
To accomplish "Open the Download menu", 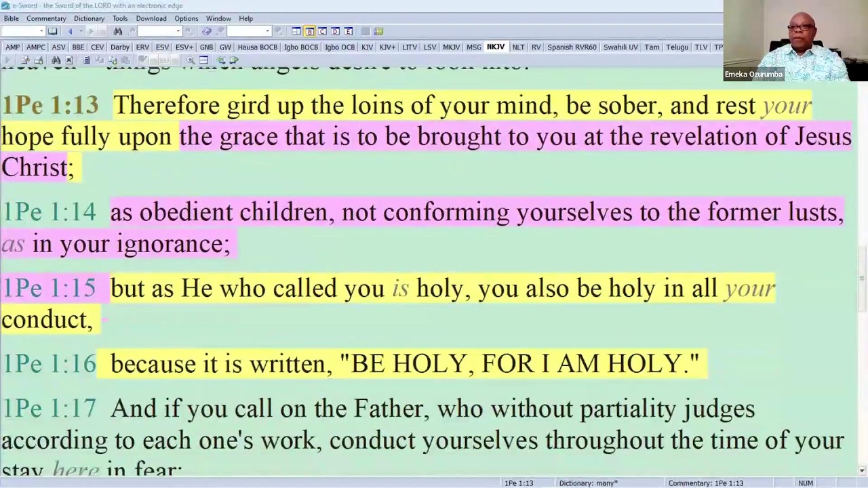I will coord(151,18).
